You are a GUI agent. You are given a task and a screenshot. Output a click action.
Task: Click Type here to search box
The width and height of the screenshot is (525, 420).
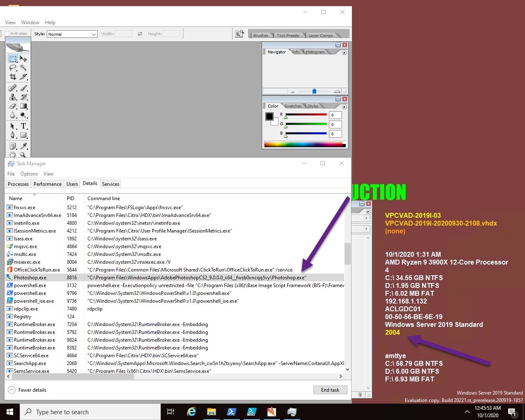[x=90, y=412]
